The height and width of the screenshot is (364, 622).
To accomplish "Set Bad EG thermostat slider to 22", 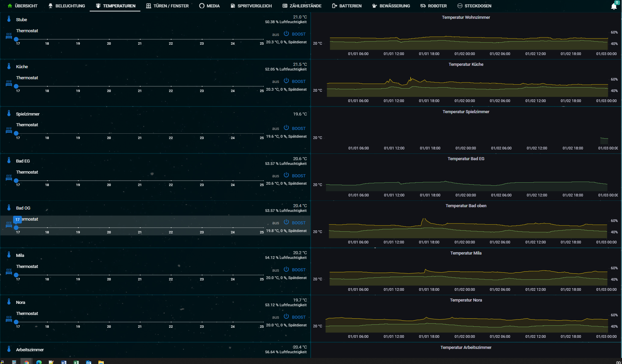I will pyautogui.click(x=171, y=181).
